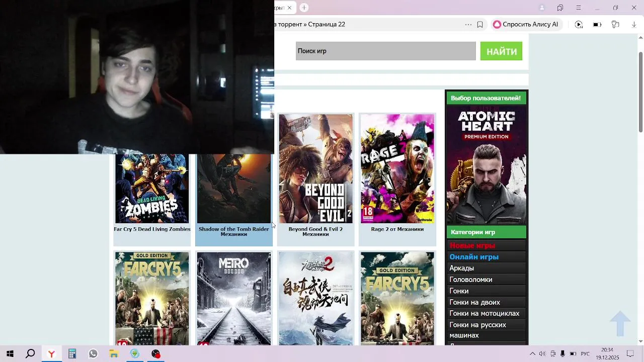644x362 pixels.
Task: Select the Гонки category
Action: [x=459, y=291]
